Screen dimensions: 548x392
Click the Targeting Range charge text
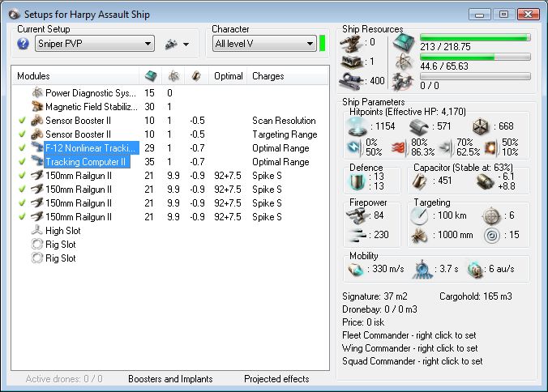285,134
